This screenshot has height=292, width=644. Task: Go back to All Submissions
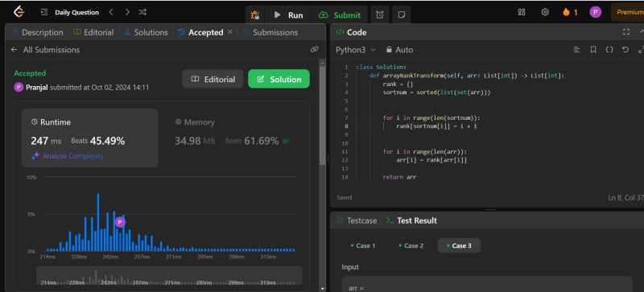46,50
